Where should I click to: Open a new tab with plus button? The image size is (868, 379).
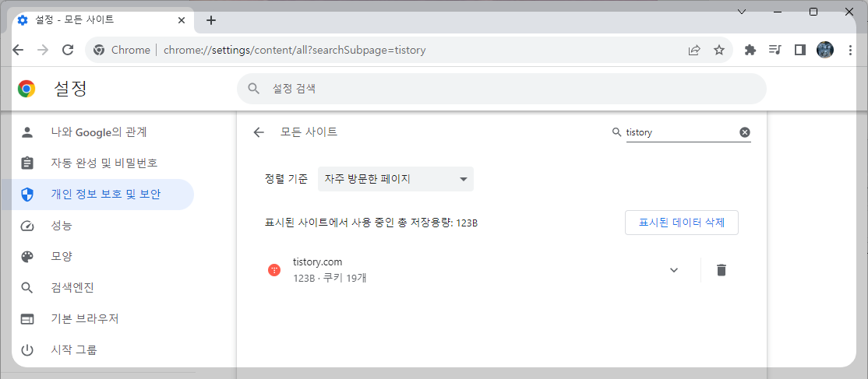coord(210,20)
